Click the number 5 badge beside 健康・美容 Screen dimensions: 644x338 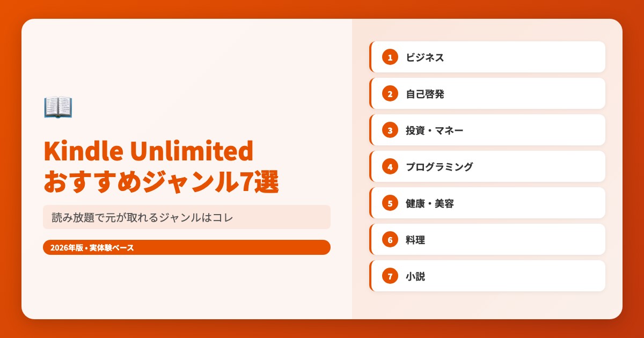[x=390, y=203]
